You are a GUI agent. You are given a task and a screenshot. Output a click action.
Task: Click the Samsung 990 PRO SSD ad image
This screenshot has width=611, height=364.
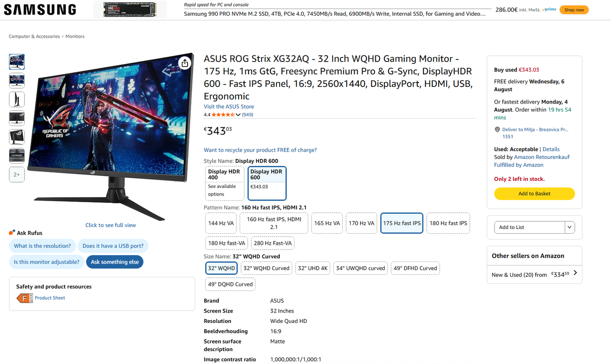(130, 10)
